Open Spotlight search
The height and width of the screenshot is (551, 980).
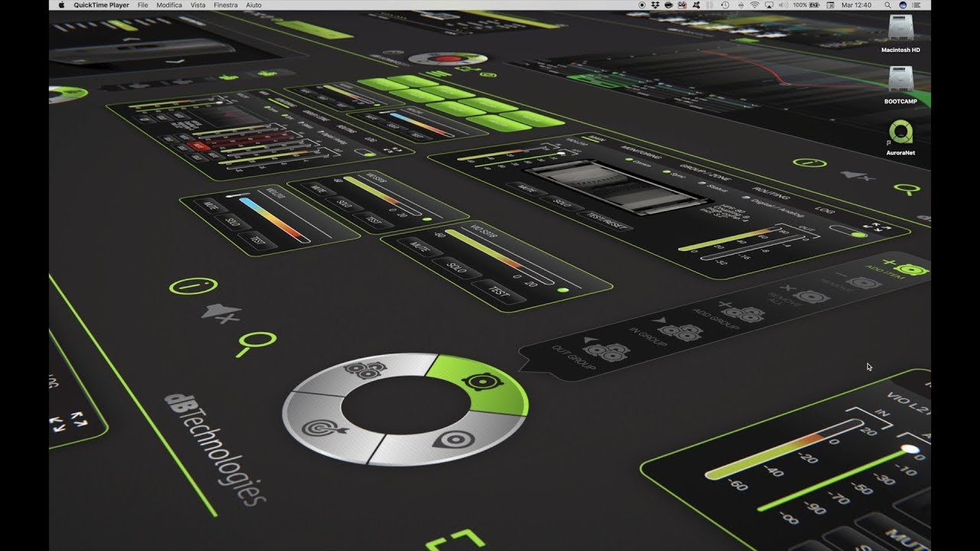(x=888, y=5)
